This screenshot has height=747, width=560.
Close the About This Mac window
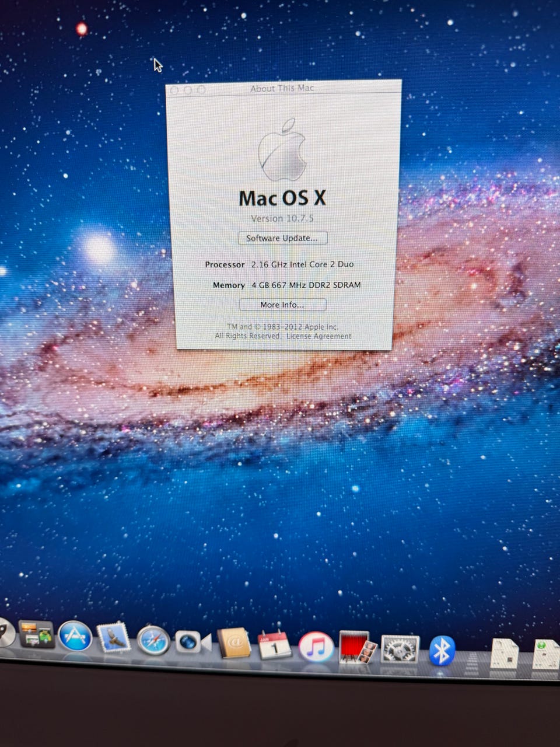tap(174, 90)
